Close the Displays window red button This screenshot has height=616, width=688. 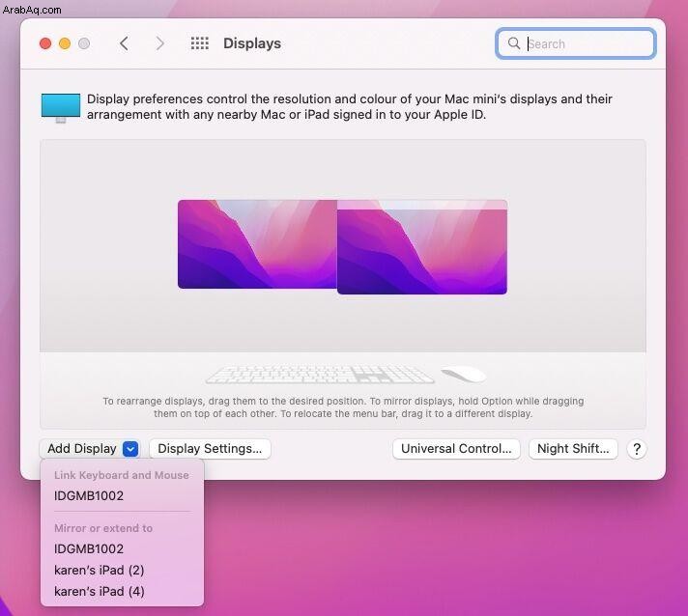tap(45, 43)
